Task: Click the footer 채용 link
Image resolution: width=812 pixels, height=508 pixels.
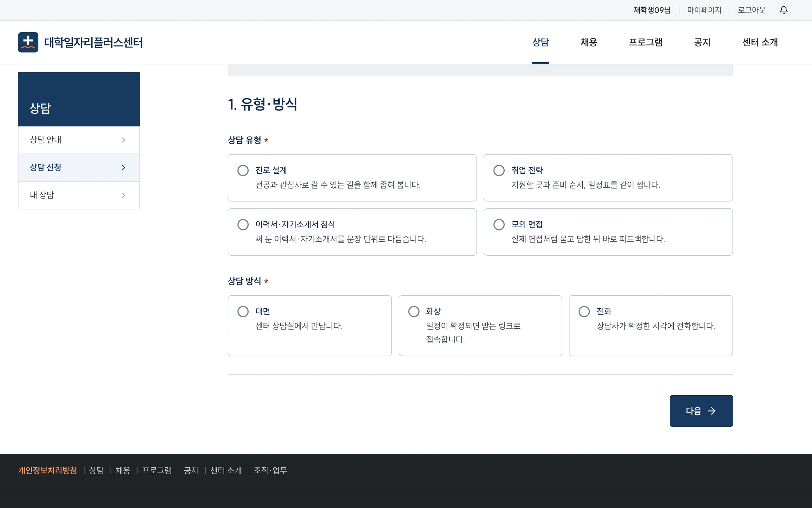Action: (123, 470)
